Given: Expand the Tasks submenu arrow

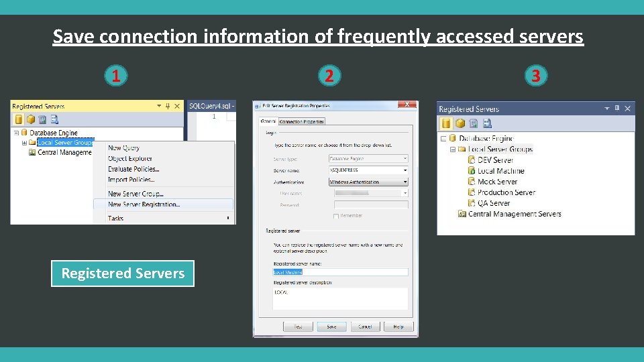Looking at the screenshot, I should click(x=228, y=218).
